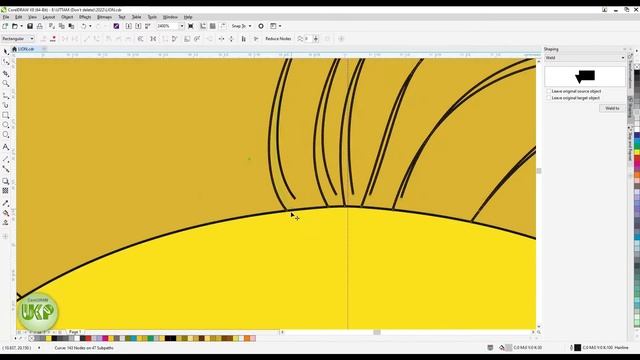Expand the application launcher dropdown arrow

[280, 26]
